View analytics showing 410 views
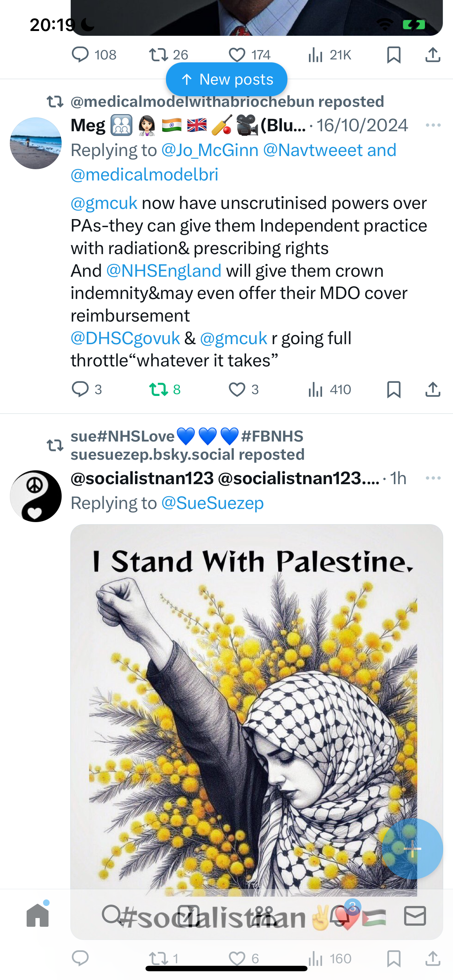The width and height of the screenshot is (453, 980). tap(329, 389)
